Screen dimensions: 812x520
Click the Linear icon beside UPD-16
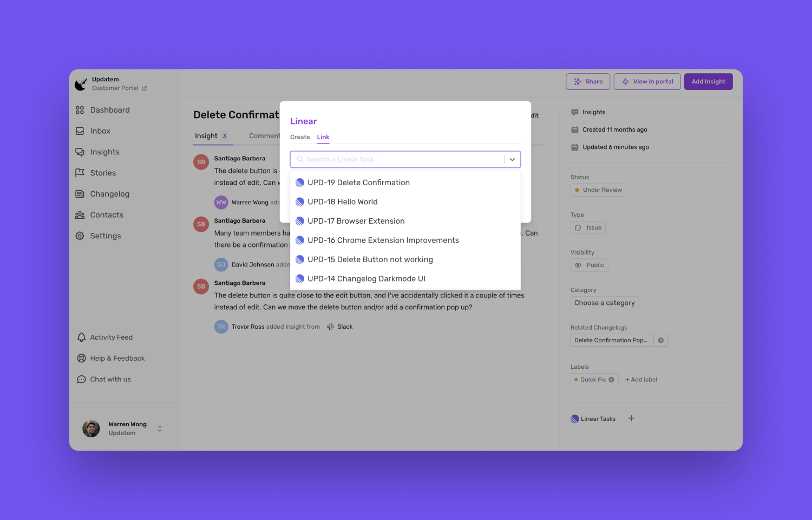[300, 240]
